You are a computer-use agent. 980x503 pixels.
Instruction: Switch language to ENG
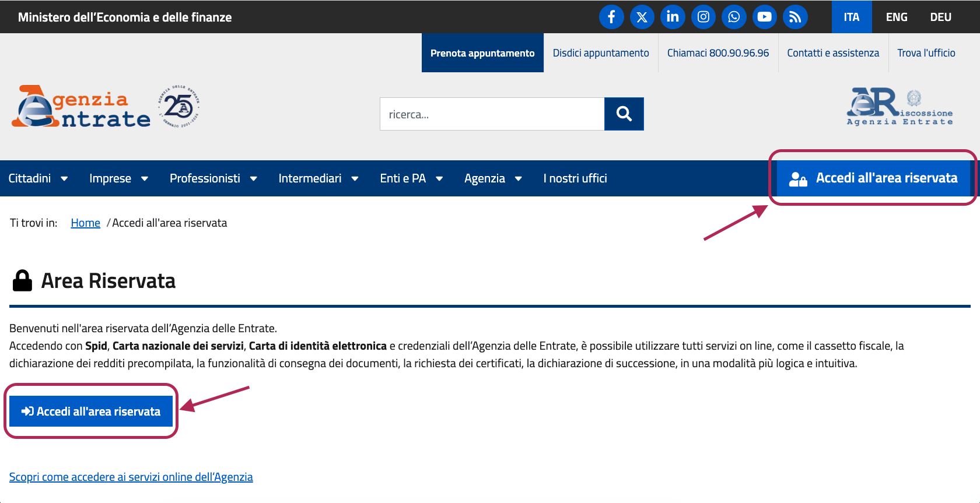(x=897, y=17)
